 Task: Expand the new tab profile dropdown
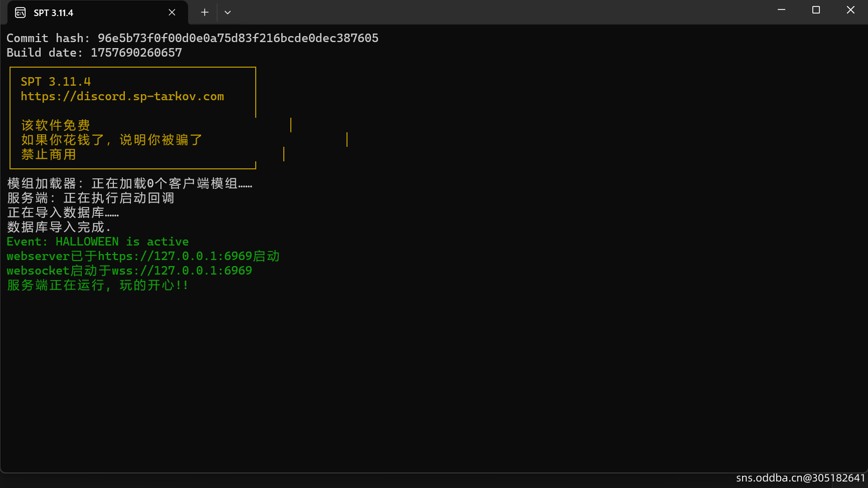[x=228, y=13]
